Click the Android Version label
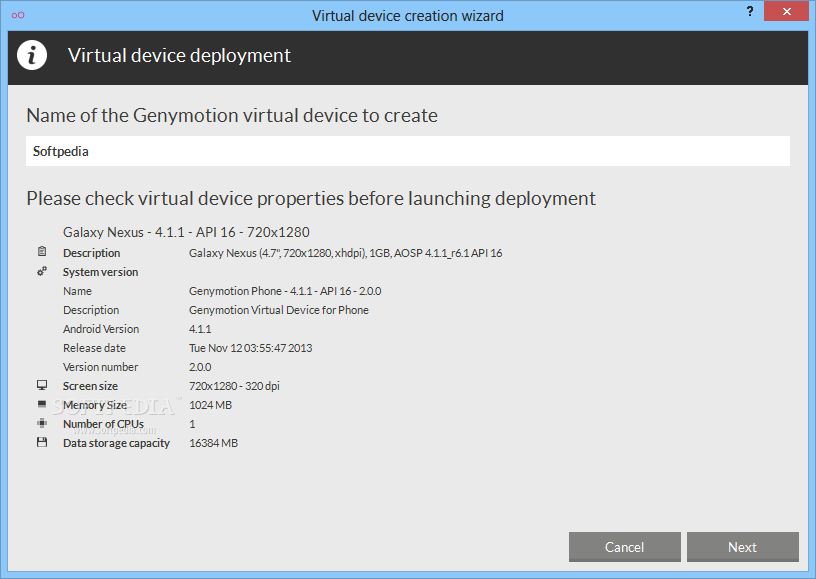This screenshot has width=816, height=579. pyautogui.click(x=101, y=329)
